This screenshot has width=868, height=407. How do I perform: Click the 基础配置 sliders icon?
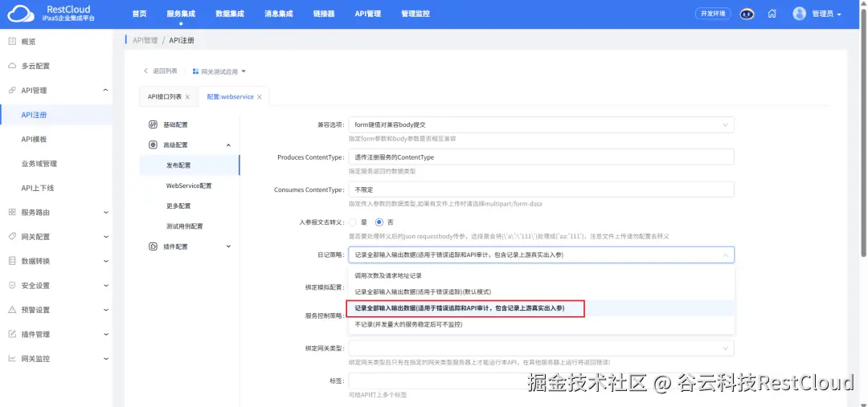[x=154, y=125]
